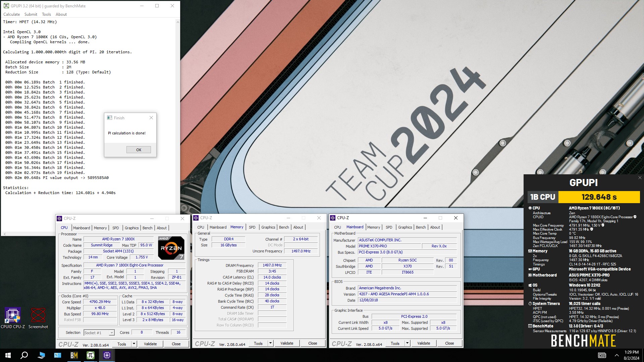Switch to CPU tab in Memory window
The image size is (644, 362).
coord(201,227)
